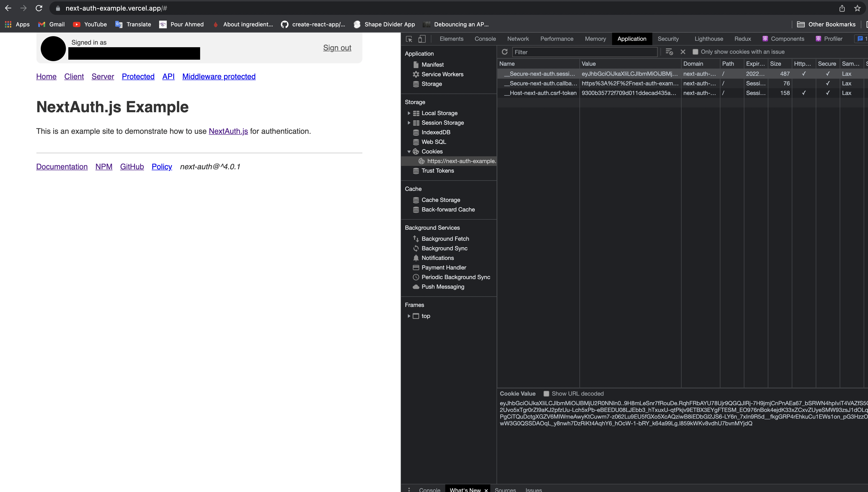Screen dimensions: 868x492
Task: Refresh the cookies list
Action: 505,52
